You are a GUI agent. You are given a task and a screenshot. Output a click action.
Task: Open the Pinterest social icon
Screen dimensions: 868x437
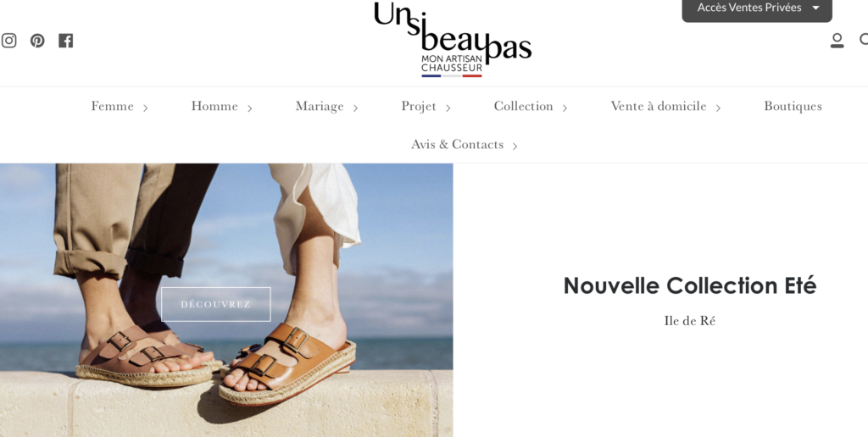click(37, 41)
